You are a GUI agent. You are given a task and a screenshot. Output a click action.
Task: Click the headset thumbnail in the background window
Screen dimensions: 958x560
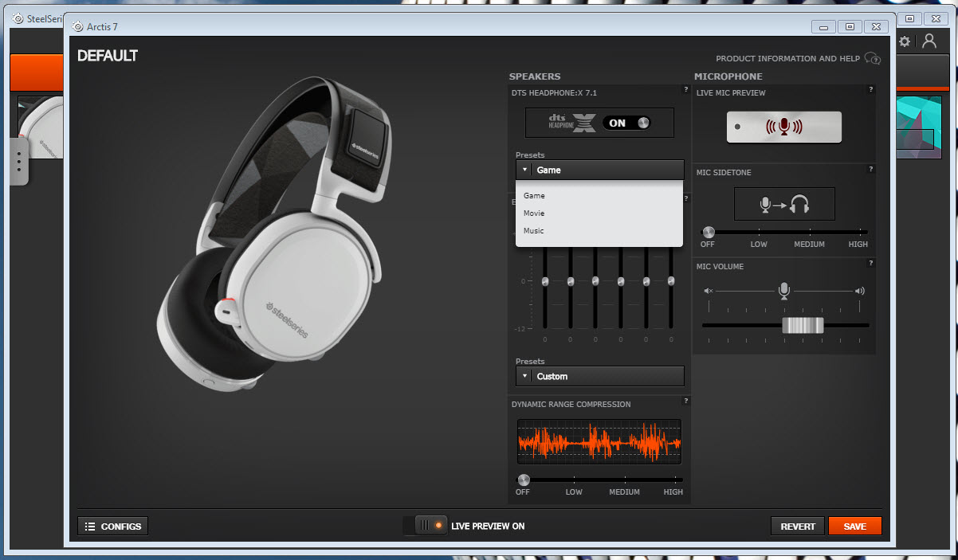[40, 127]
